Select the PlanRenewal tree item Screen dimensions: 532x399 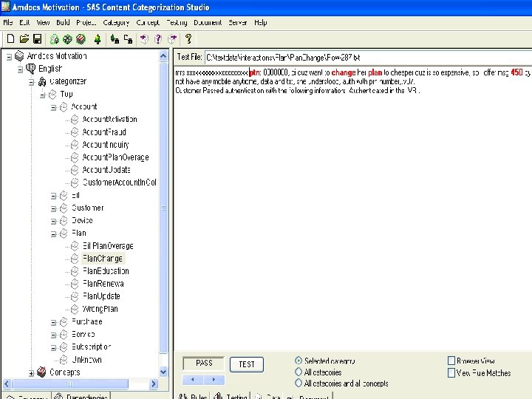[103, 284]
